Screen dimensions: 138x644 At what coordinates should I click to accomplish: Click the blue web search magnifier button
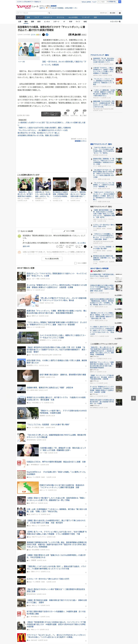coord(120,2)
